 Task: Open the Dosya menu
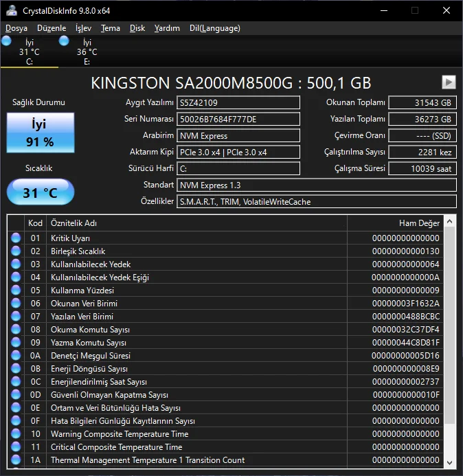click(16, 28)
